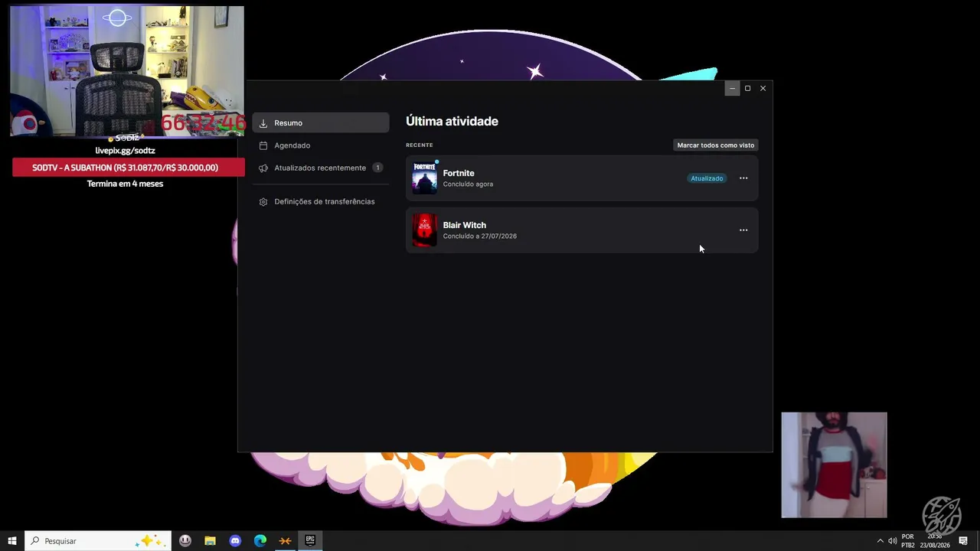Select Atualizados recentemente in the sidebar
This screenshot has height=551, width=980.
321,168
